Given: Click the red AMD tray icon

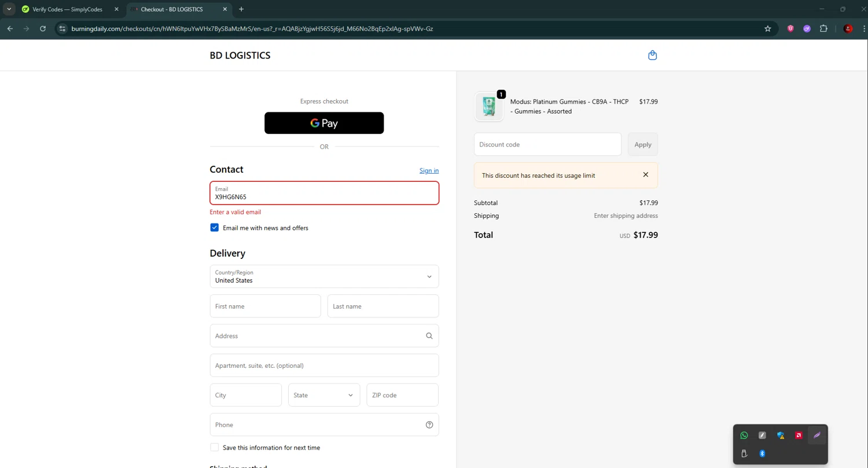Looking at the screenshot, I should [799, 436].
